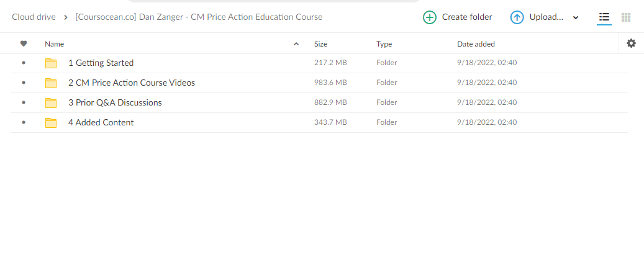Viewport: 644px width, 275px height.
Task: Click the '3 Prior Q&A Discussions' folder icon
Action: coord(51,102)
